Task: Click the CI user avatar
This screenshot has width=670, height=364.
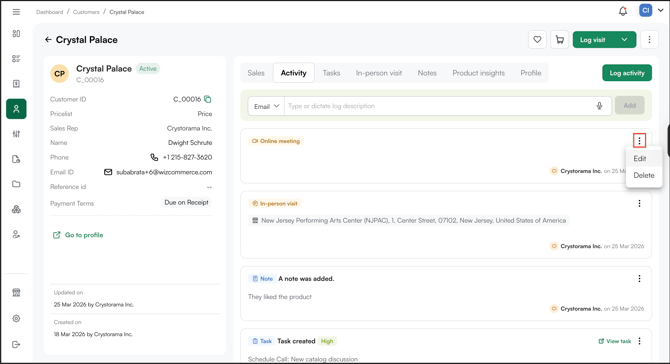Action: (645, 10)
